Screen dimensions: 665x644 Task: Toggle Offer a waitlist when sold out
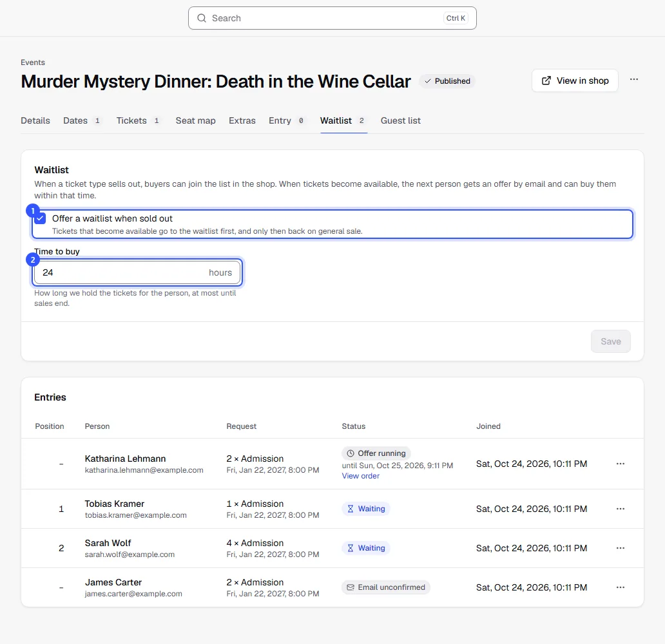pyautogui.click(x=41, y=219)
